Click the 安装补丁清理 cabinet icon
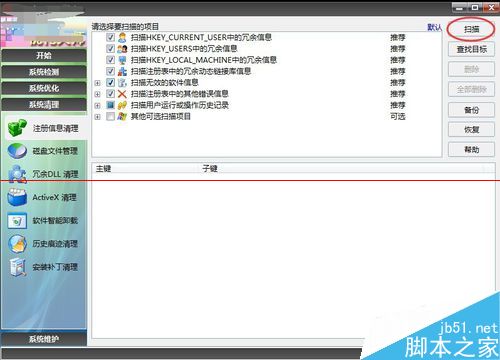Viewport: 500px width, 360px height. pyautogui.click(x=18, y=267)
